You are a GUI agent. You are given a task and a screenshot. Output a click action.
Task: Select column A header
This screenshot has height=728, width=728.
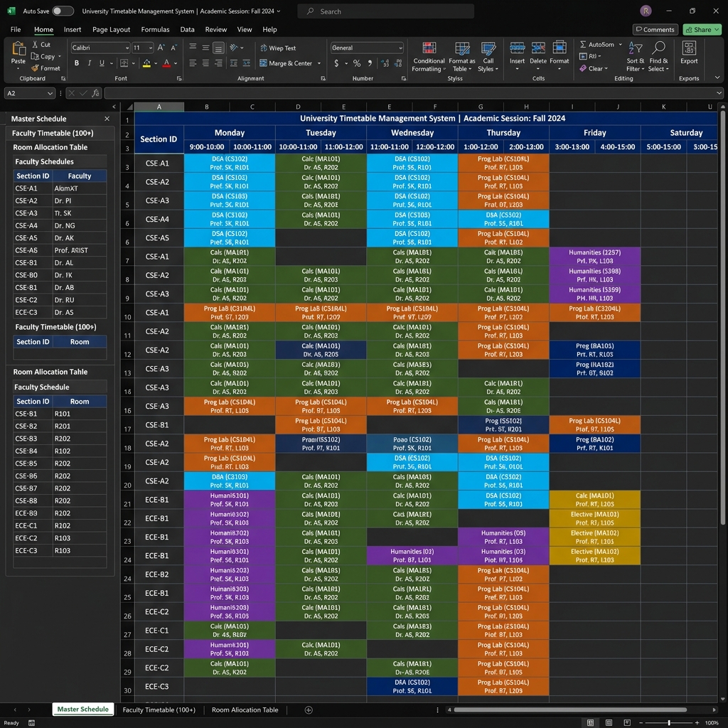click(159, 107)
